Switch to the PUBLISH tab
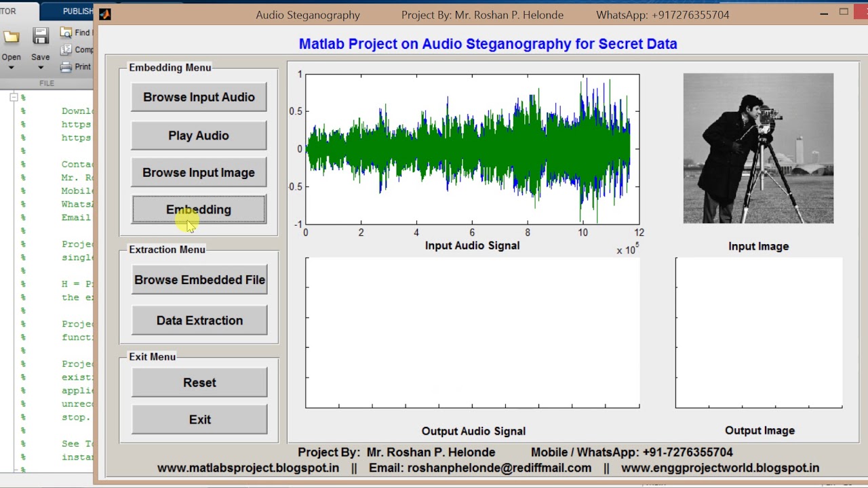This screenshot has height=488, width=868. (77, 11)
